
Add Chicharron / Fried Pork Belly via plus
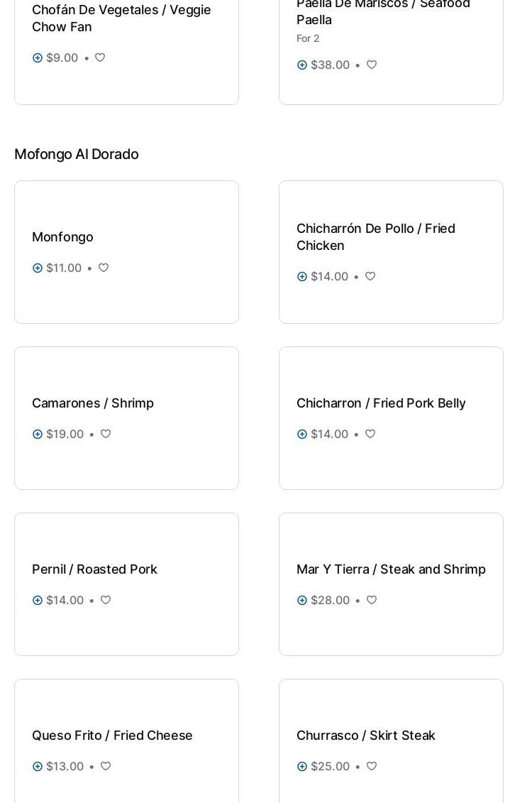coord(302,434)
